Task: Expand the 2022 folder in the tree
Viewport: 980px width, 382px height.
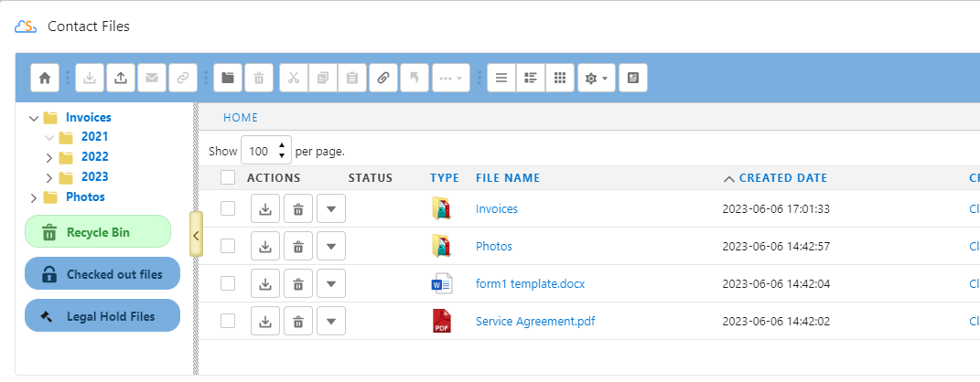Action: click(49, 157)
